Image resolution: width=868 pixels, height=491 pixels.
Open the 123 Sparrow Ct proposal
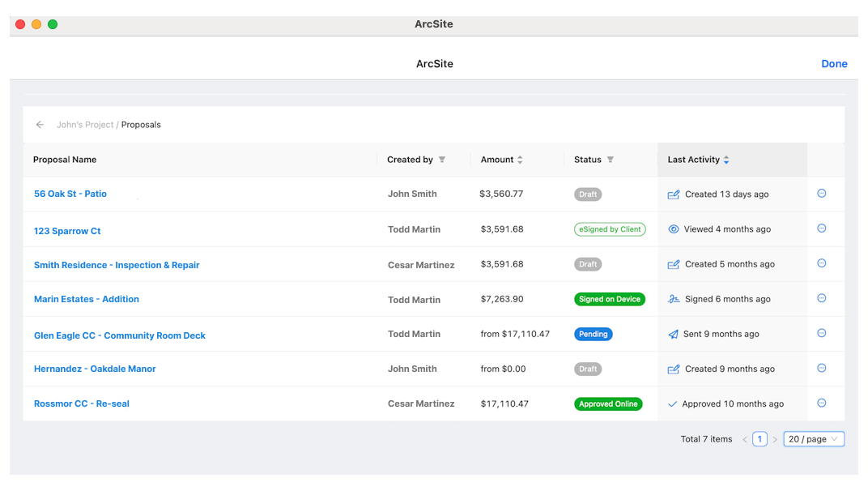[x=67, y=231]
